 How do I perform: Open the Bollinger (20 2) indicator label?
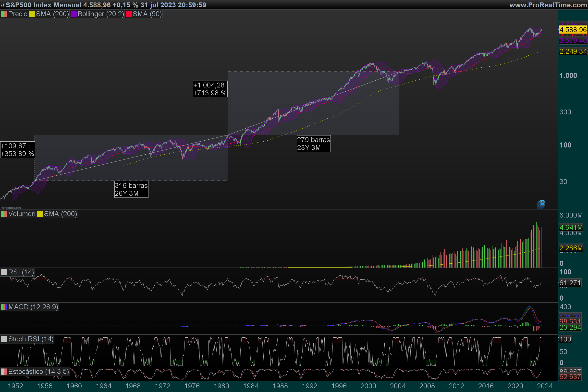coord(100,14)
